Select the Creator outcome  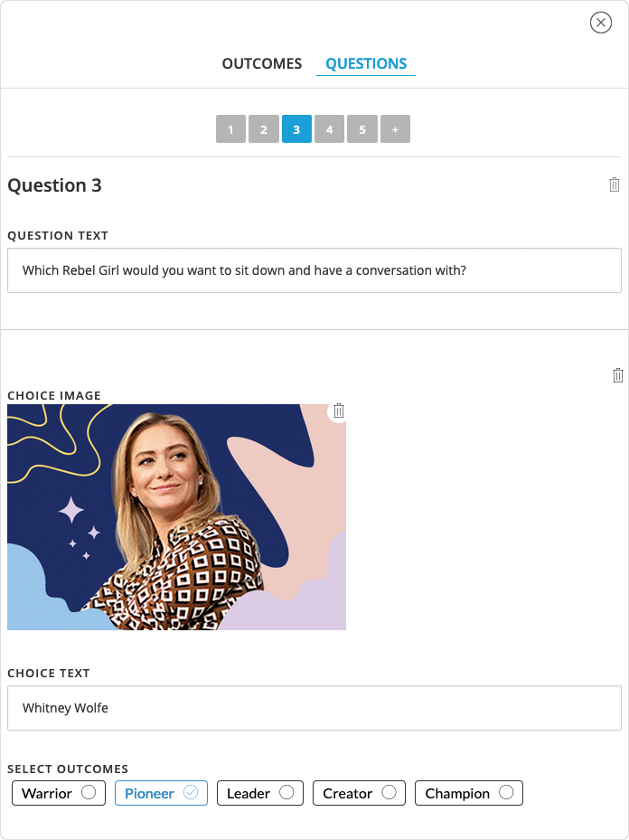[359, 793]
